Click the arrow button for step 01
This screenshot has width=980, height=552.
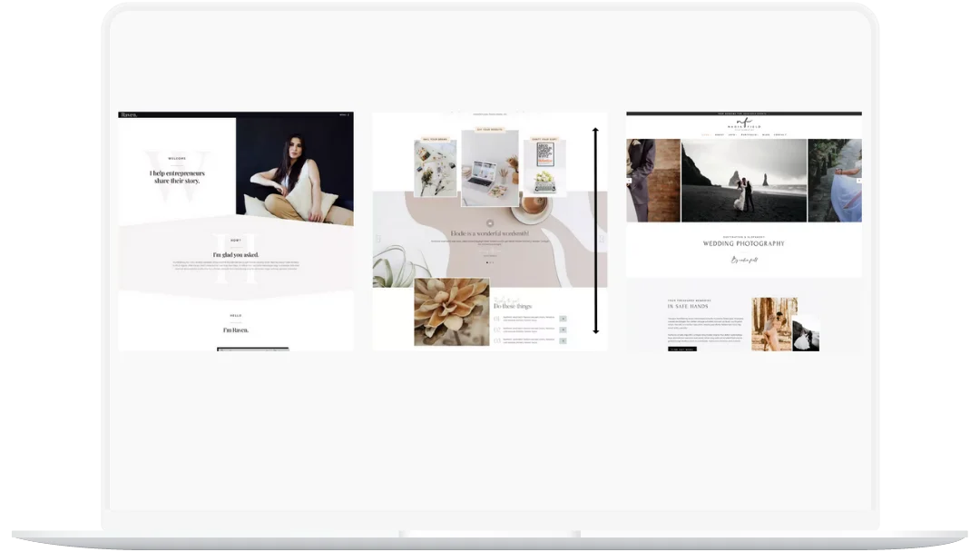(x=563, y=319)
